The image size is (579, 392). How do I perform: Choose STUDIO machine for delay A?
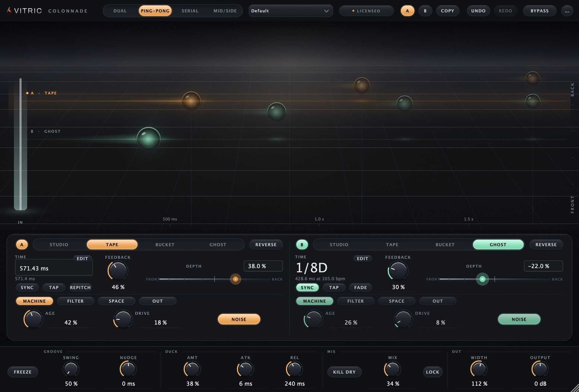tap(59, 245)
